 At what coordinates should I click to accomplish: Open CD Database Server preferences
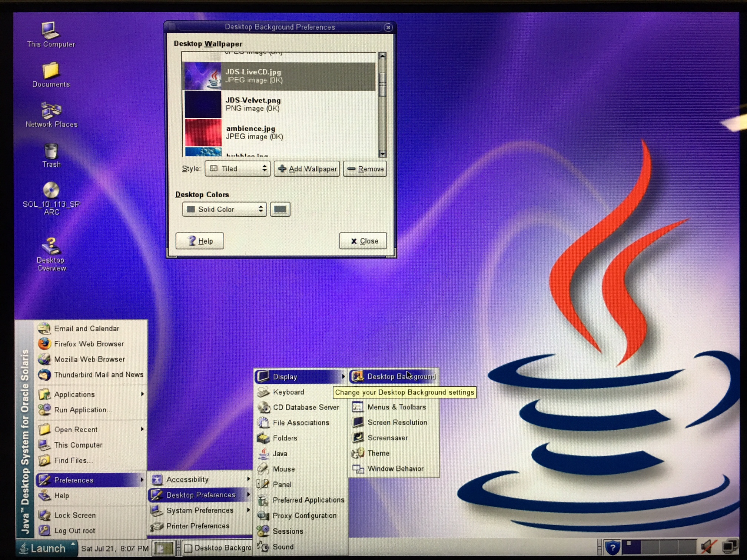[301, 407]
